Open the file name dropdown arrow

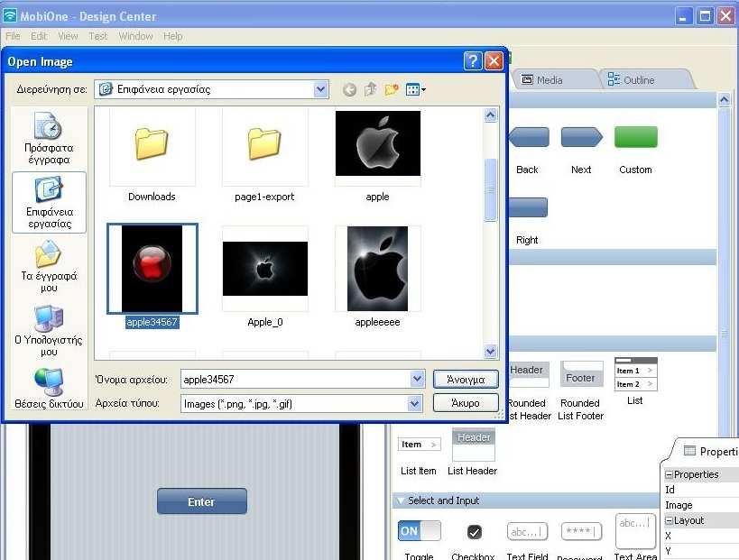[x=417, y=379]
